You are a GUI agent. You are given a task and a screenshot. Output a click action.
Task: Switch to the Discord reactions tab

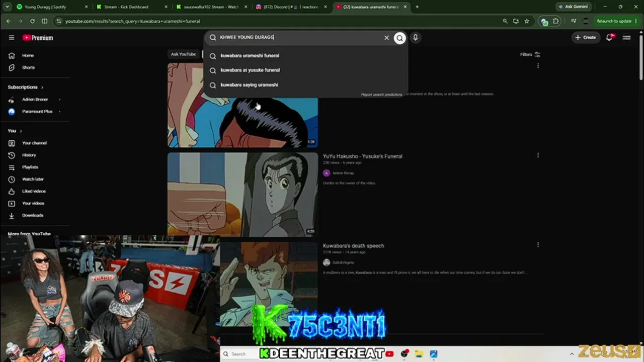291,7
